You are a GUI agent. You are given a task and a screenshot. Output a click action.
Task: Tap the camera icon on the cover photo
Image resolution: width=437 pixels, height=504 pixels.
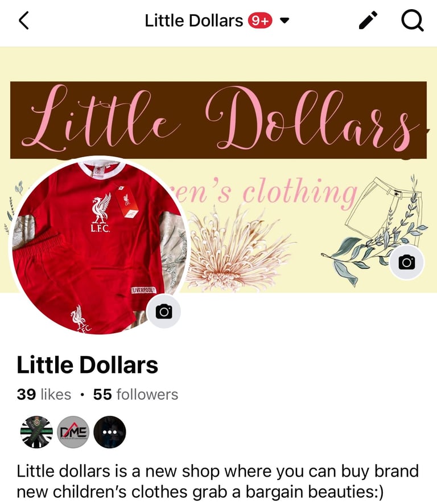(x=407, y=263)
